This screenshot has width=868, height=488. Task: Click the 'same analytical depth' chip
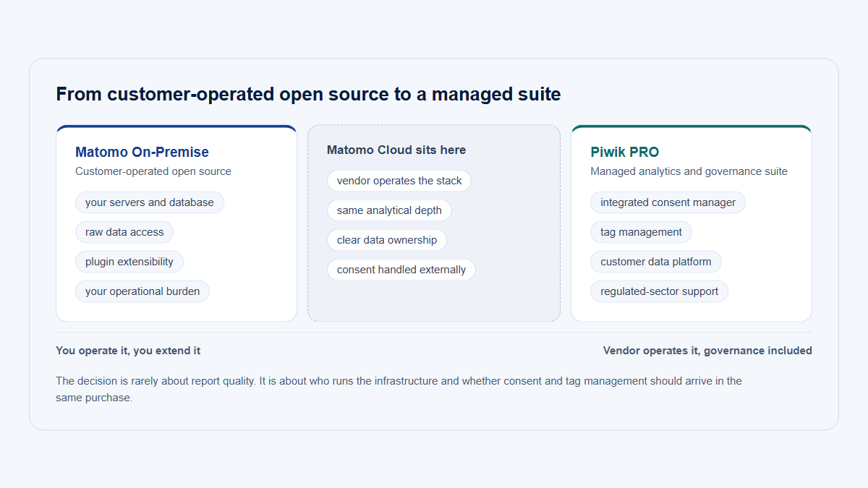coord(389,210)
